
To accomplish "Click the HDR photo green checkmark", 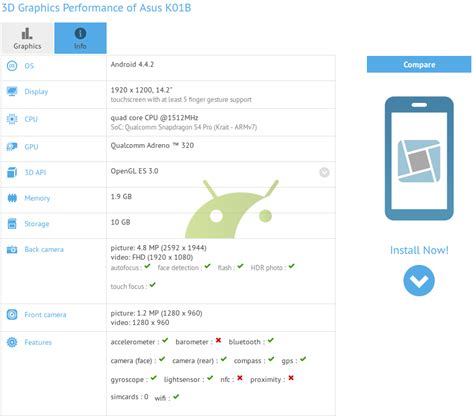I will pos(292,266).
